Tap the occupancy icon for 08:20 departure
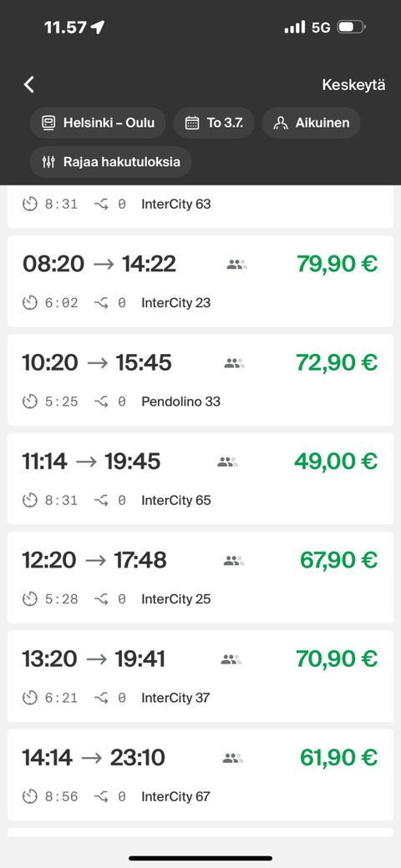Screen dimensions: 401x868 (236, 265)
